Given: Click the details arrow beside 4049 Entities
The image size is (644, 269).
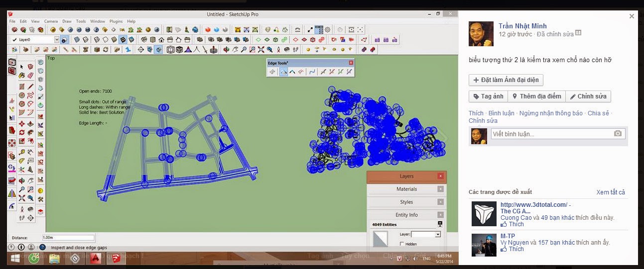Looking at the screenshot, I should point(440,224).
